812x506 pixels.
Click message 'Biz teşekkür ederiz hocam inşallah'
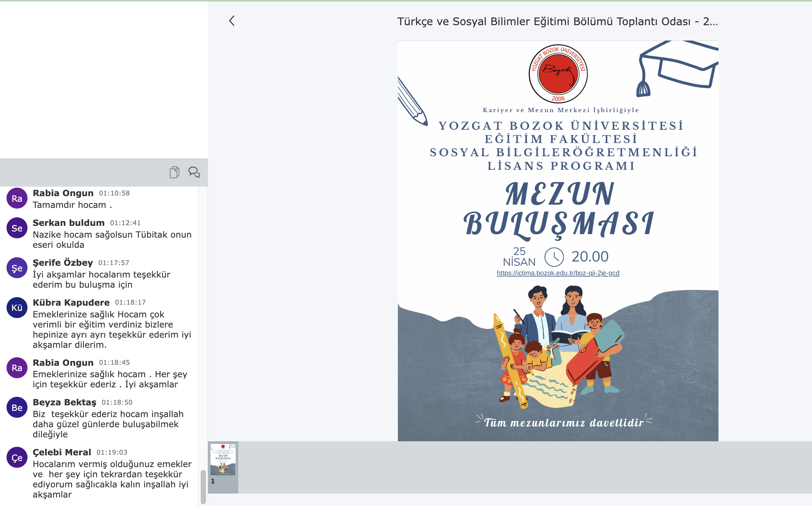(108, 424)
